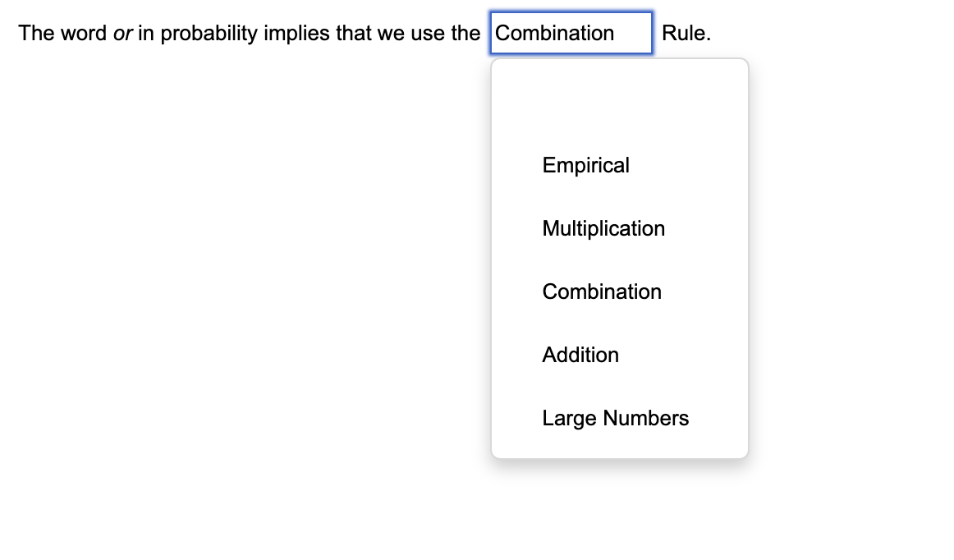Image resolution: width=954 pixels, height=560 pixels.
Task: Choose Combination from the dropdown options
Action: pyautogui.click(x=601, y=291)
